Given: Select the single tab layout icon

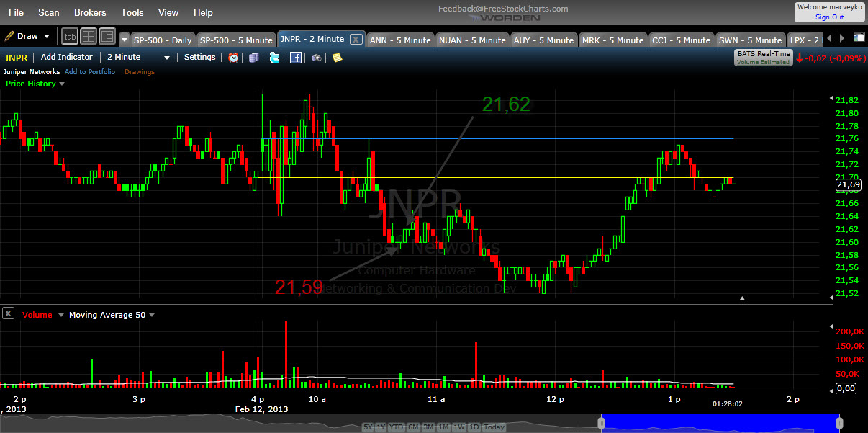Looking at the screenshot, I should coord(70,36).
